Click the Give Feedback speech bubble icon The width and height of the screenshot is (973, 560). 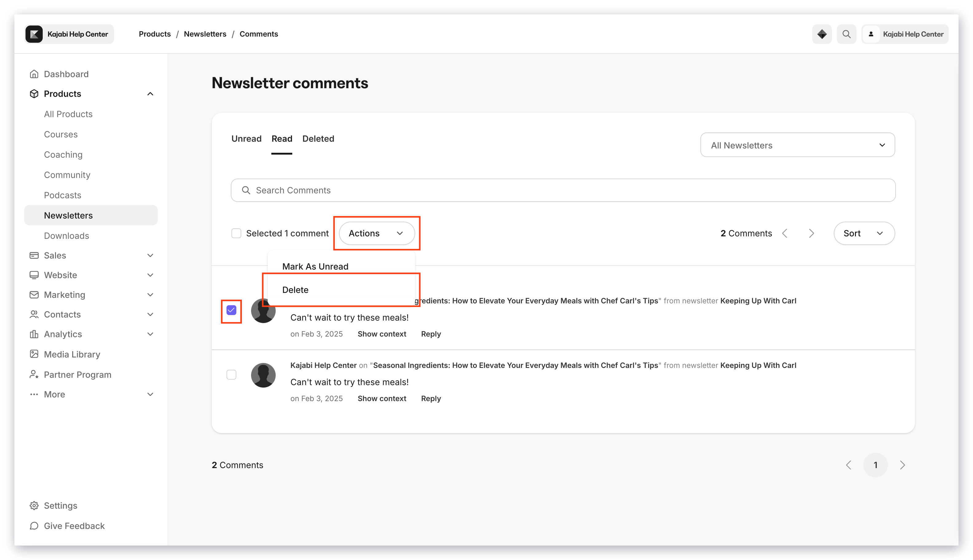point(34,525)
